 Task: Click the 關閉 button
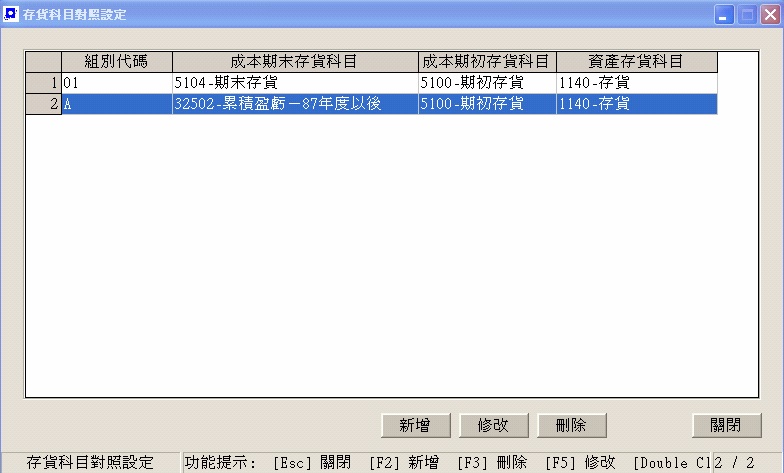[726, 426]
